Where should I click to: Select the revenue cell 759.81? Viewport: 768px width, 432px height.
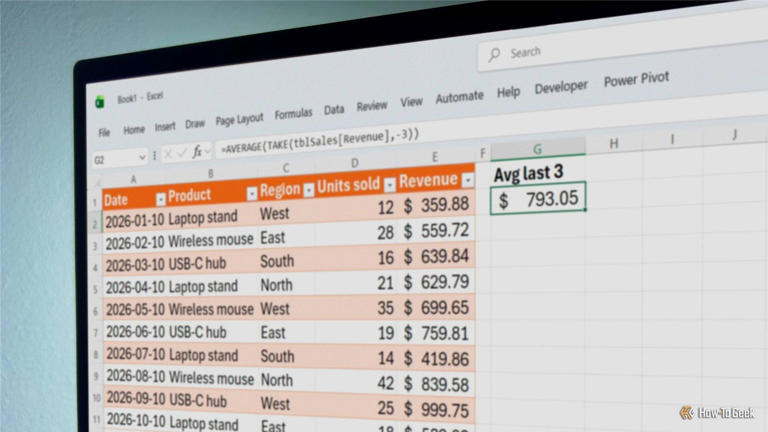tap(435, 334)
